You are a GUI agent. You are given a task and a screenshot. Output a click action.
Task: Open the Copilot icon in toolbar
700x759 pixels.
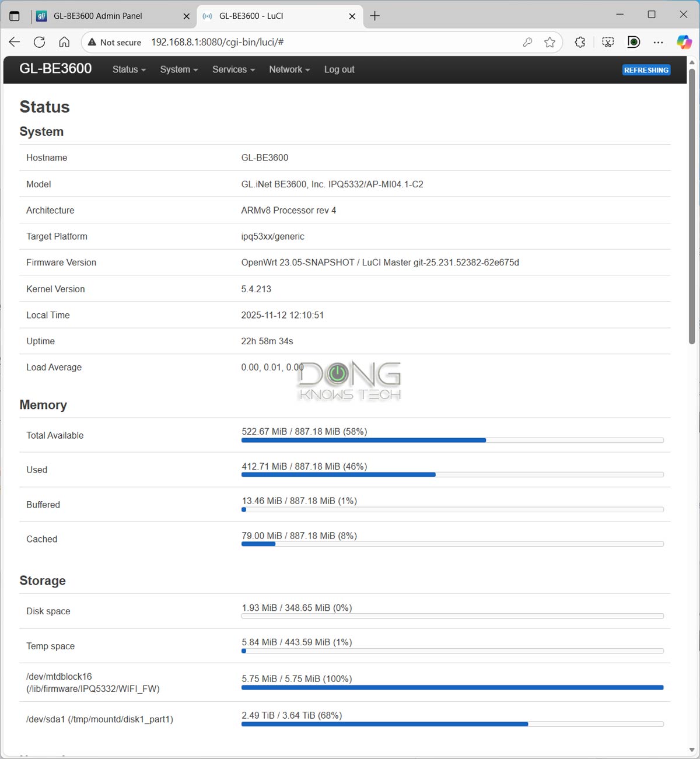[x=684, y=42]
